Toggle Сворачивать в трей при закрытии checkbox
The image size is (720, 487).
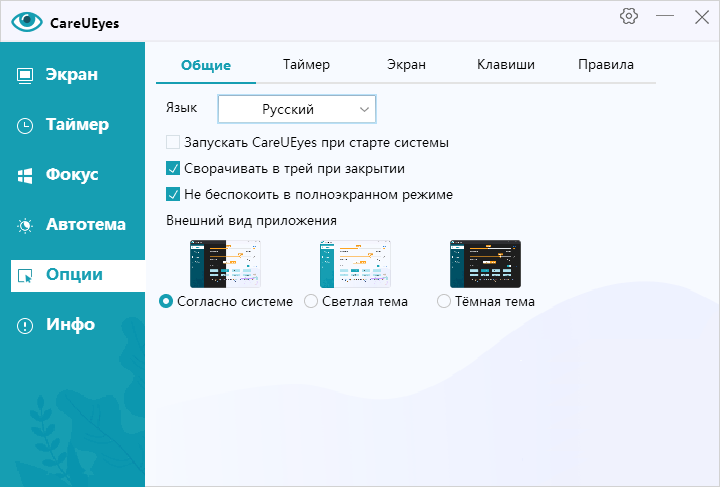click(x=173, y=169)
